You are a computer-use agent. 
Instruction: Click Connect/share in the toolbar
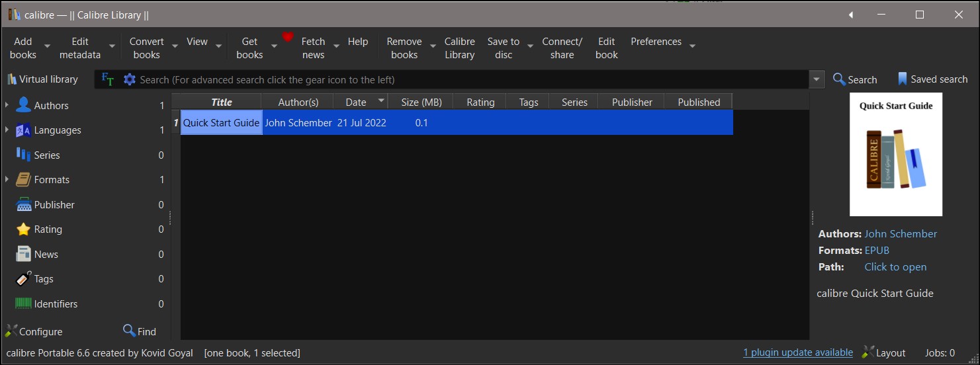coord(562,48)
